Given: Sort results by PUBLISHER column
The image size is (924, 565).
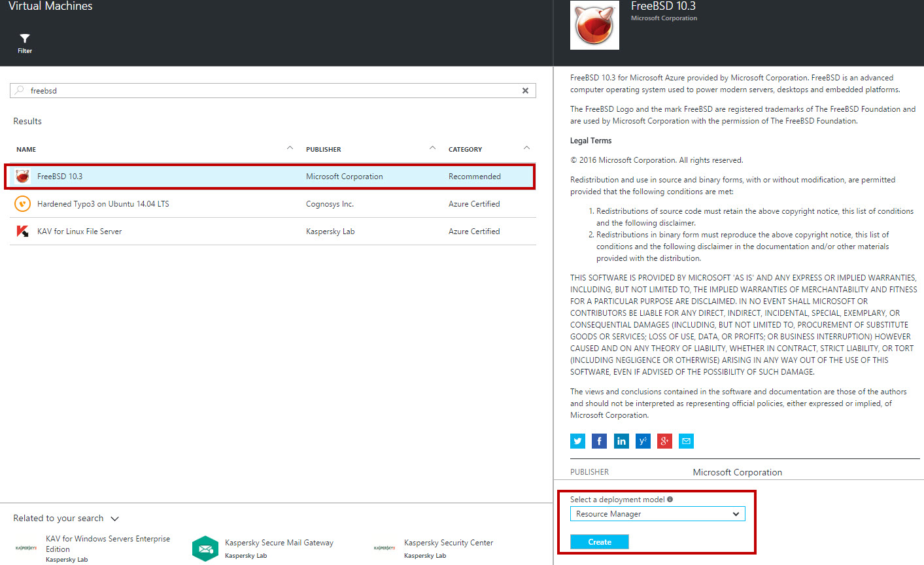Looking at the screenshot, I should point(324,150).
